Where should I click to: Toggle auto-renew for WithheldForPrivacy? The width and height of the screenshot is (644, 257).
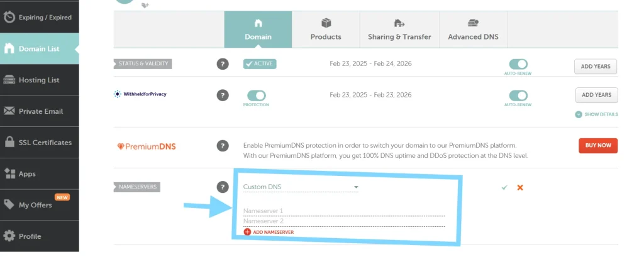pyautogui.click(x=518, y=96)
